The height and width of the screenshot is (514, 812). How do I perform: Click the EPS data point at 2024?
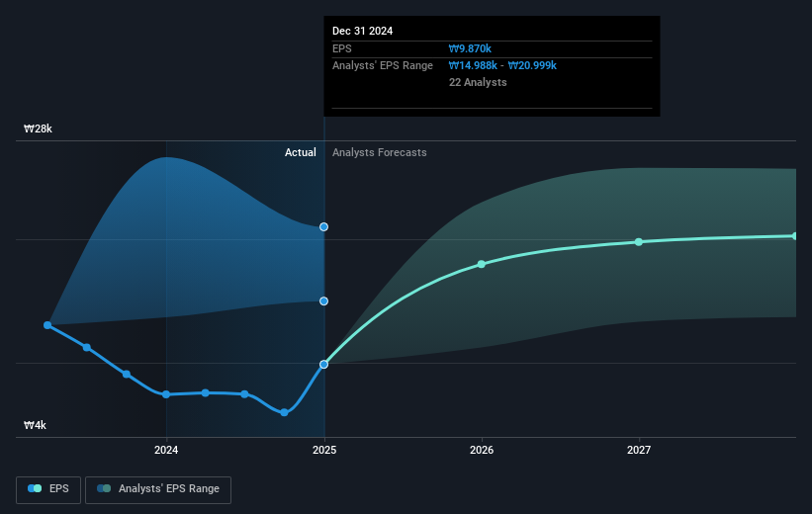pyautogui.click(x=166, y=394)
